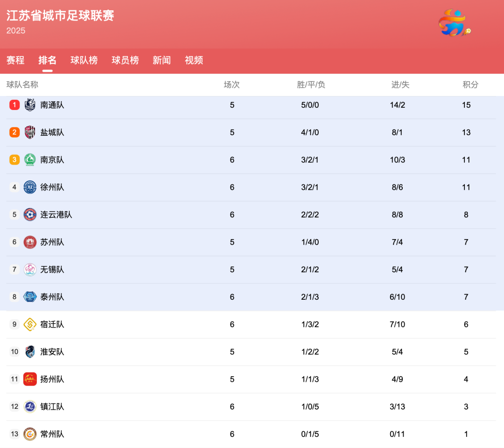The height and width of the screenshot is (448, 504).
Task: Open the 视频 video tab
Action: tap(194, 60)
